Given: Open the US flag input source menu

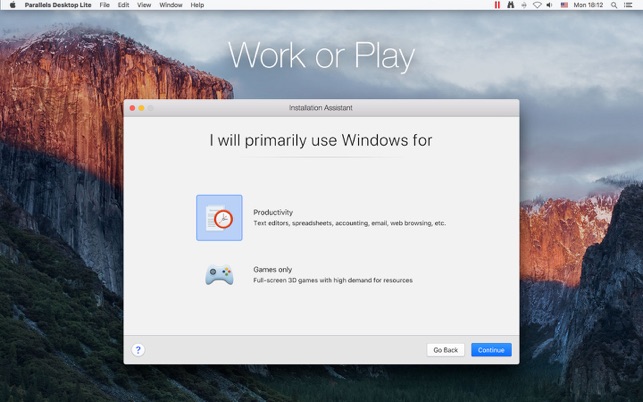Looking at the screenshot, I should click(564, 5).
